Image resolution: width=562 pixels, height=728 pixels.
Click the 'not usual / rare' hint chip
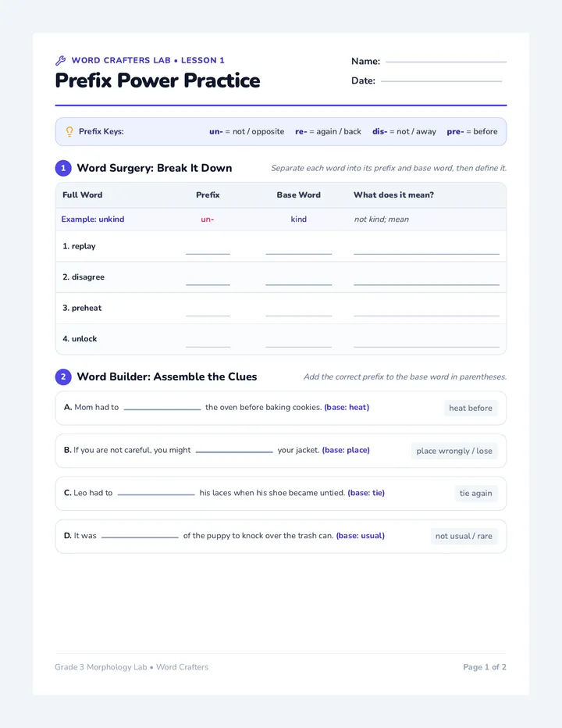tap(464, 537)
